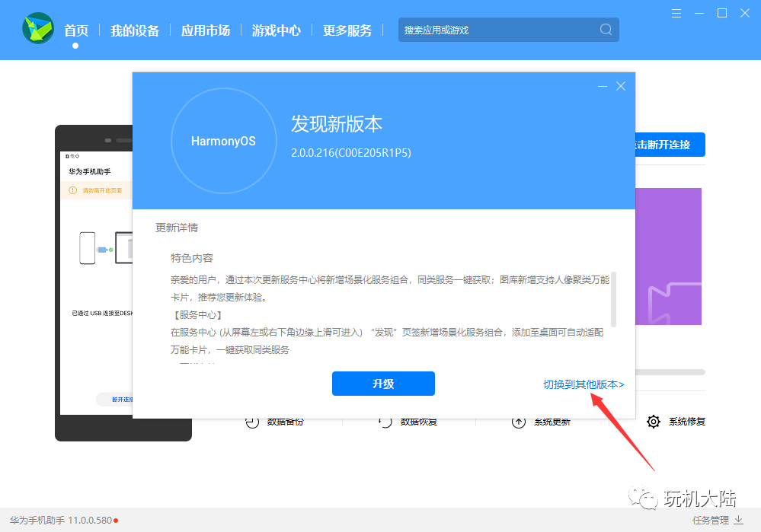Click the disconnect button beside the dialog
This screenshot has height=532, width=761.
(x=670, y=145)
